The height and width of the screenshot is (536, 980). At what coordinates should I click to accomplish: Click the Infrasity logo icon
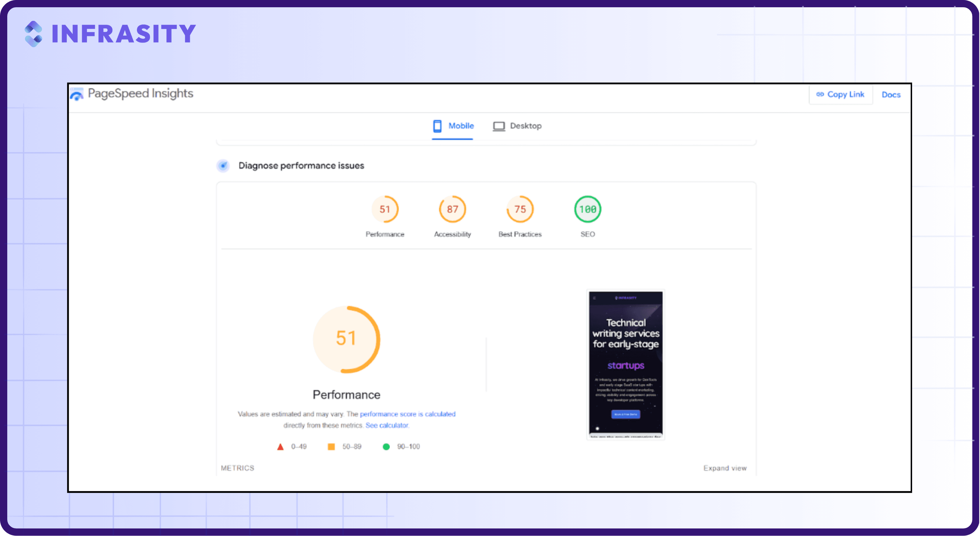coord(33,34)
